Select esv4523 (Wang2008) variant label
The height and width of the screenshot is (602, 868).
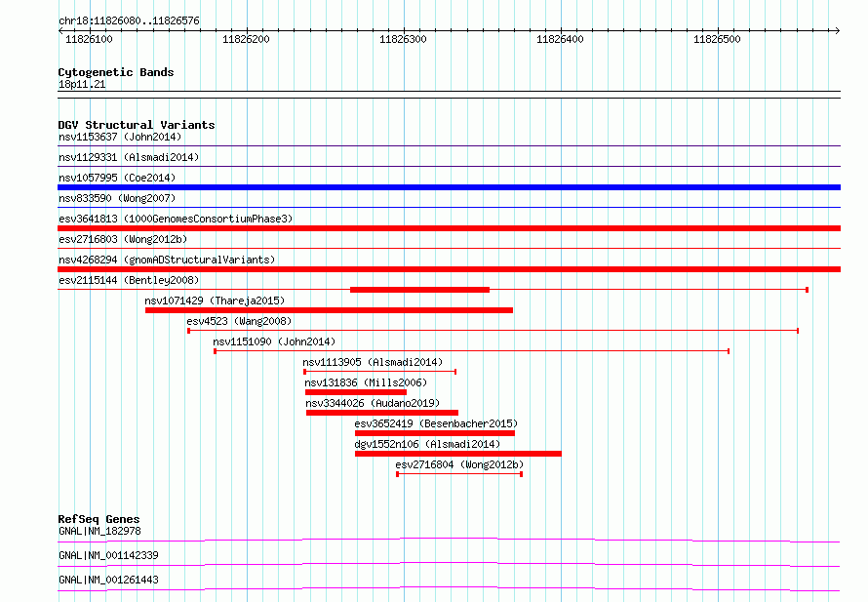[239, 321]
